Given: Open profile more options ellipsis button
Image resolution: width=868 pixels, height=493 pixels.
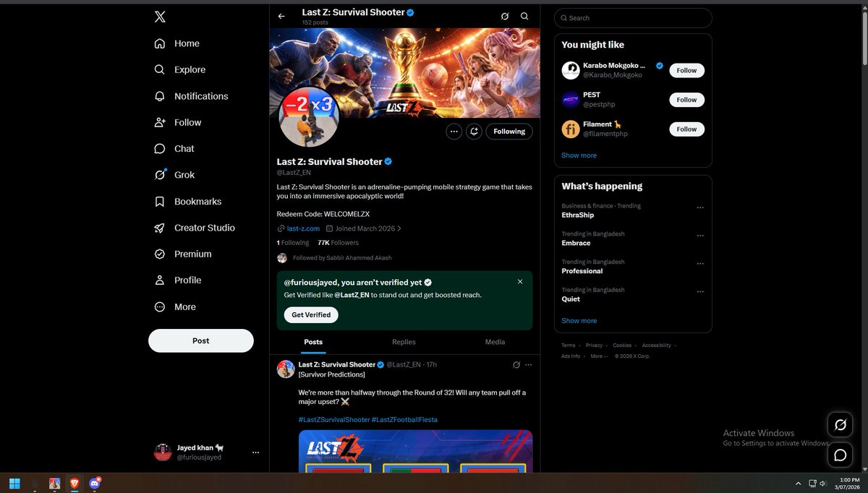Looking at the screenshot, I should (x=454, y=132).
